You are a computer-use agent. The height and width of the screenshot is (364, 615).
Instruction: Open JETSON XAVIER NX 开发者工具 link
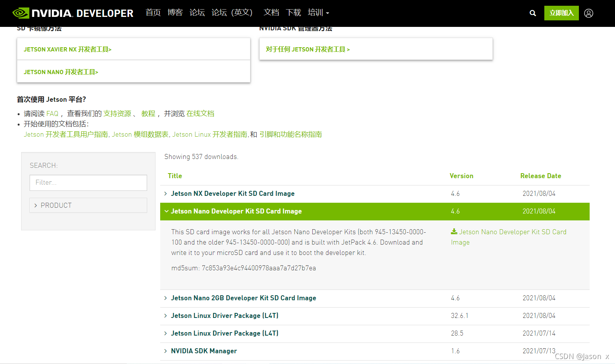coord(68,49)
